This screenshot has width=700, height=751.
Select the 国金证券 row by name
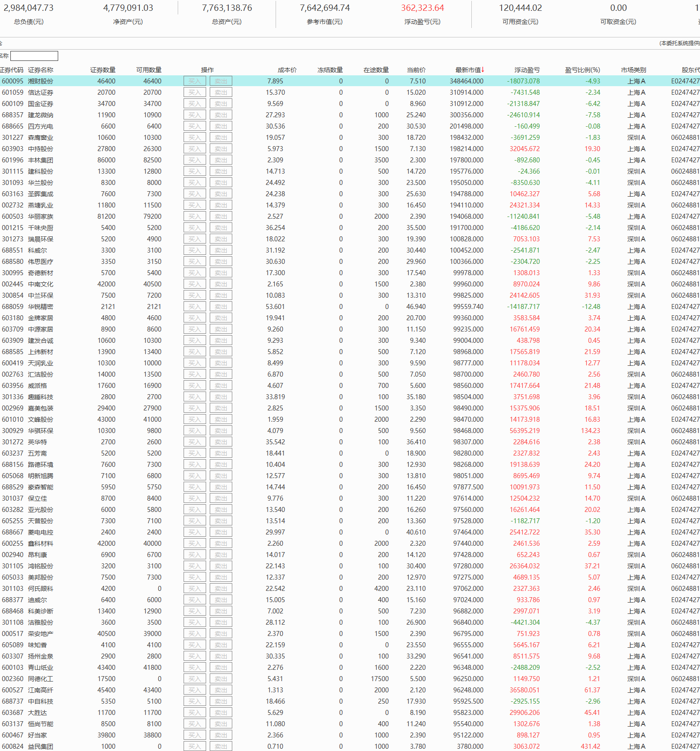click(41, 104)
